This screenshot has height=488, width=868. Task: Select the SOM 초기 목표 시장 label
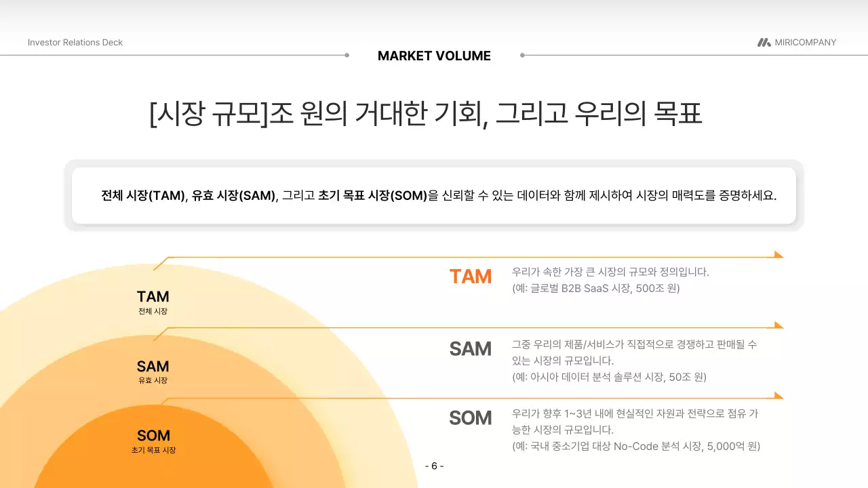point(154,440)
